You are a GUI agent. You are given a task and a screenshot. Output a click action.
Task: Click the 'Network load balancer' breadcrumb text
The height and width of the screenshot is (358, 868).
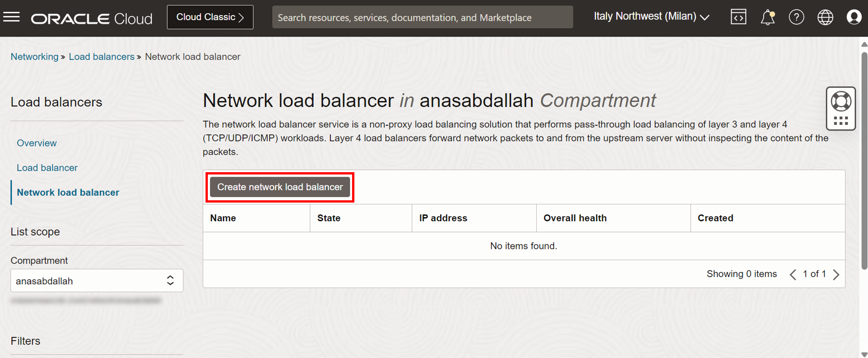[192, 57]
